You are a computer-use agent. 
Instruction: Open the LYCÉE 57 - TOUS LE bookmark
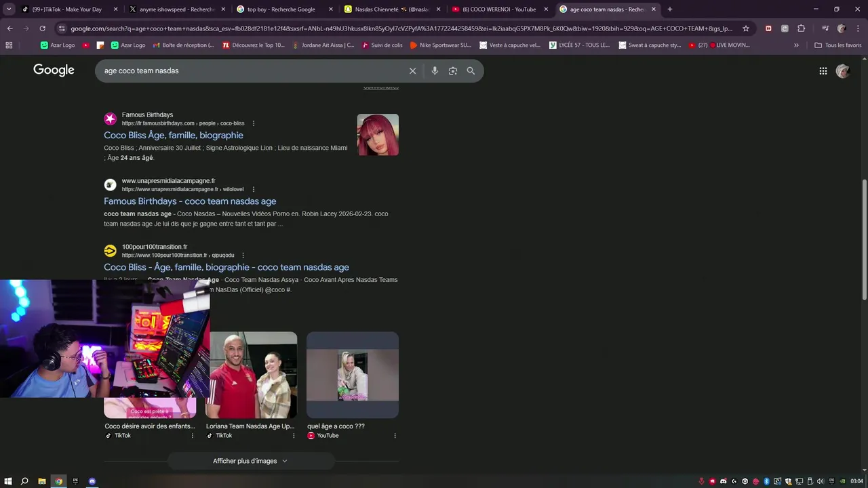click(580, 45)
